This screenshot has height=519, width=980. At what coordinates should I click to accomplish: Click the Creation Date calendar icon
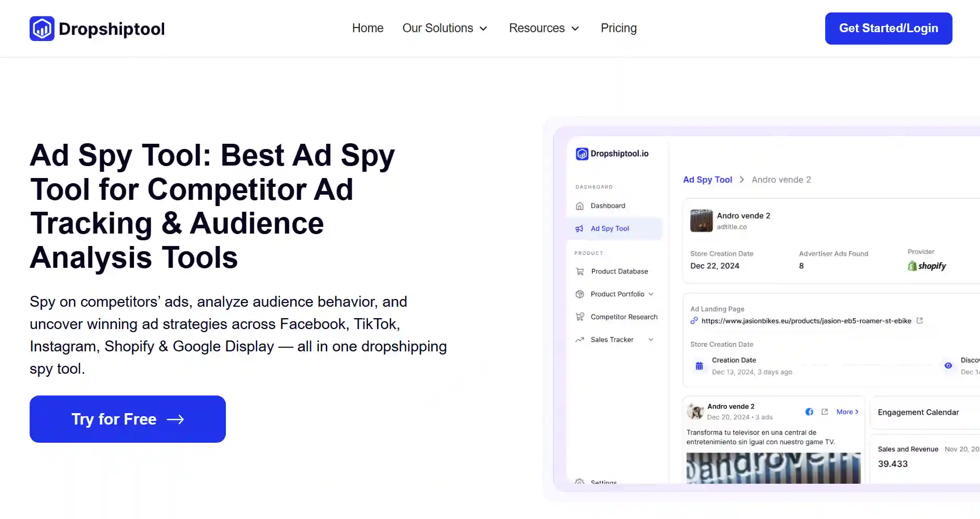click(700, 366)
